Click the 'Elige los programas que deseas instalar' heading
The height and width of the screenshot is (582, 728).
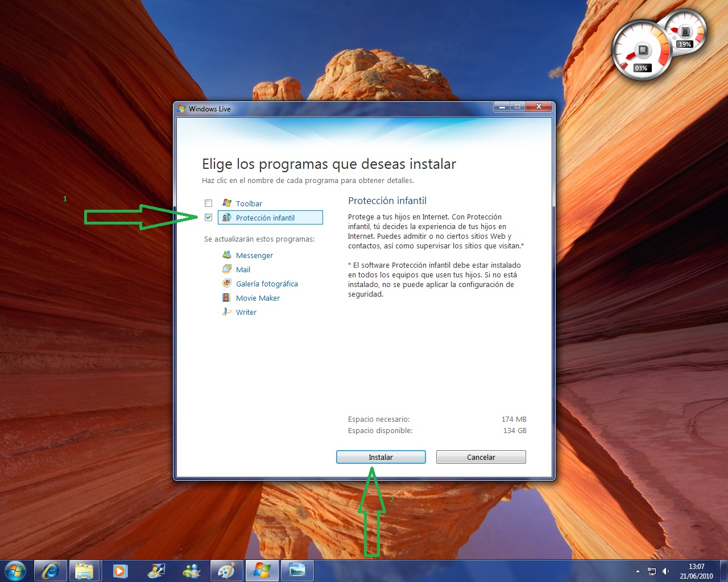329,164
